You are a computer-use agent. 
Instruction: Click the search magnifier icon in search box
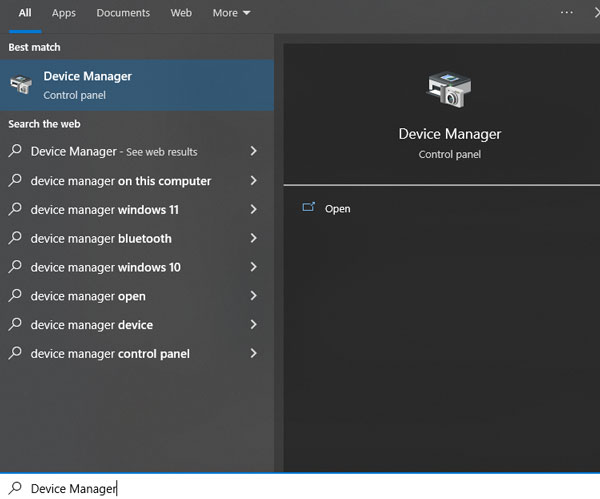pyautogui.click(x=15, y=488)
